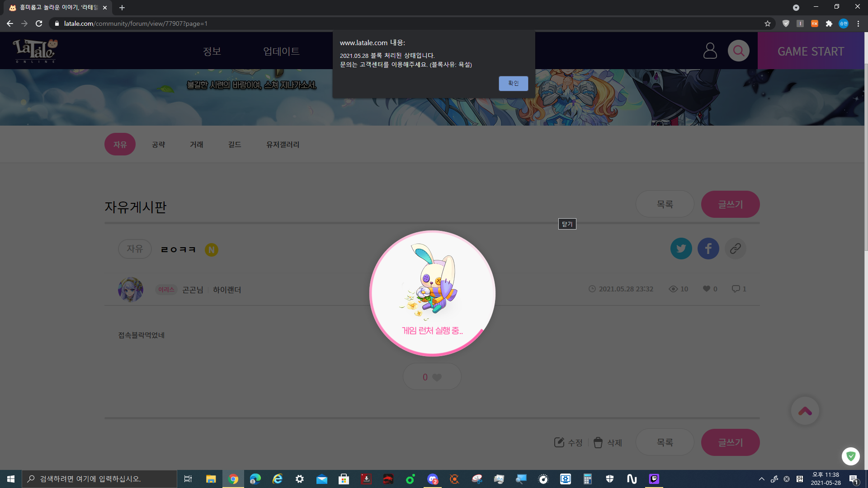868x488 pixels.
Task: Show hidden system tray icons
Action: point(762,479)
